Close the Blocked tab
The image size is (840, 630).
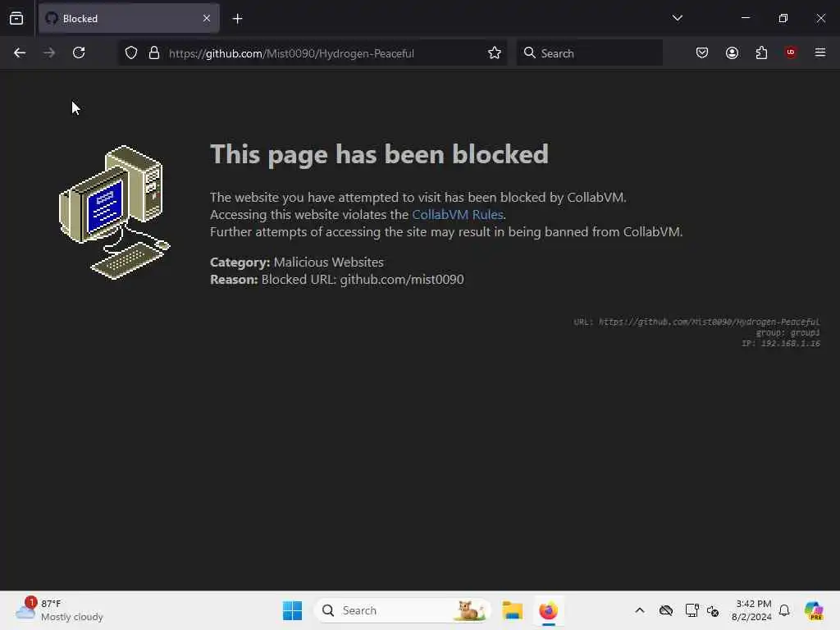206,18
